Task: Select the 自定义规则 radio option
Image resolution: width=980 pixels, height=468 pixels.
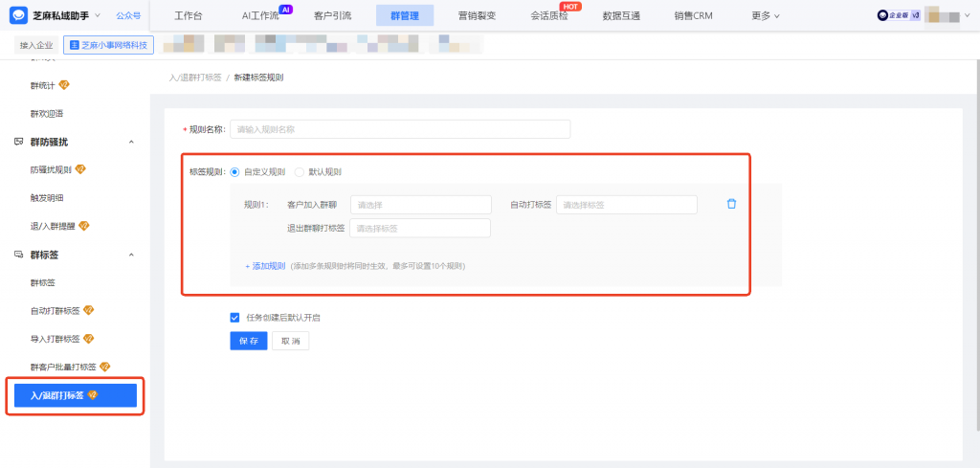Action: (235, 172)
